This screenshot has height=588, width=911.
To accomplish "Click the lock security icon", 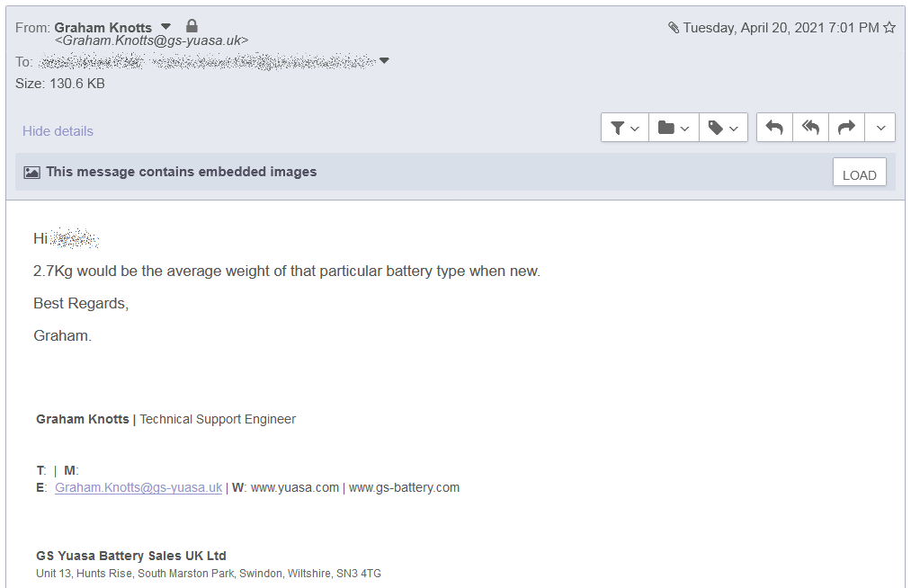I will point(192,25).
